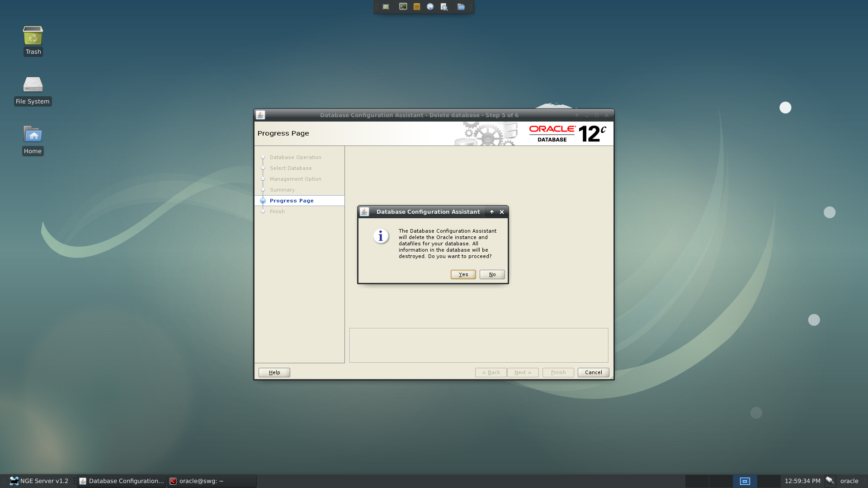Close the confirmation dialog with X
The image size is (868, 488).
point(502,211)
